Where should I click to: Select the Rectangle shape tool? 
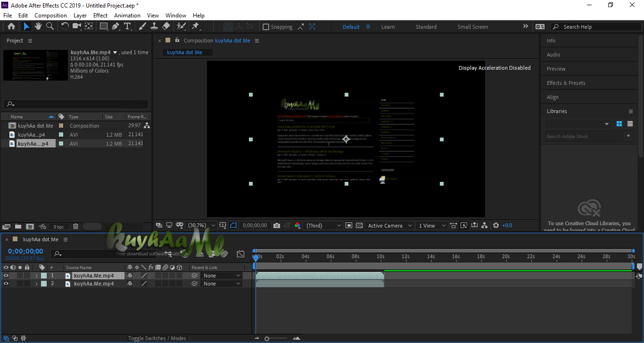pyautogui.click(x=104, y=26)
